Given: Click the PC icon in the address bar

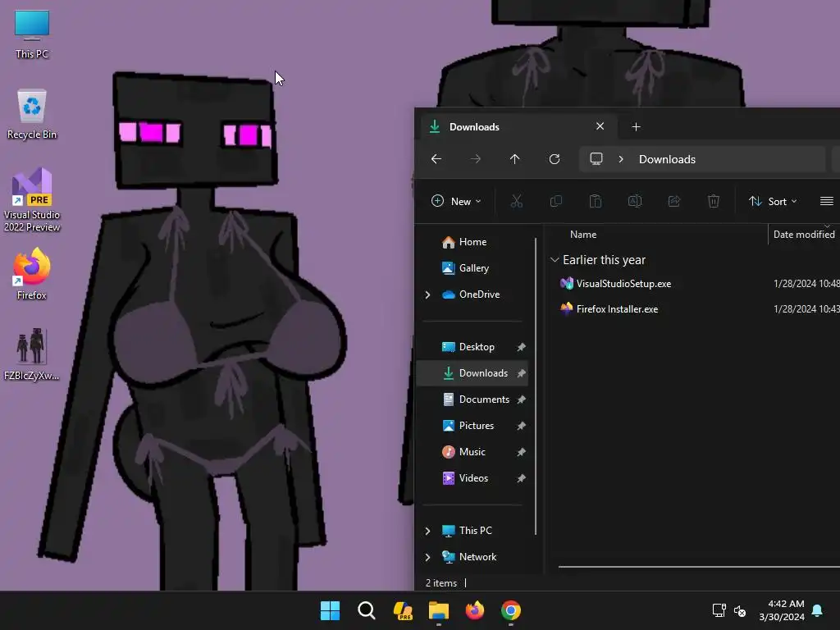Looking at the screenshot, I should [596, 159].
